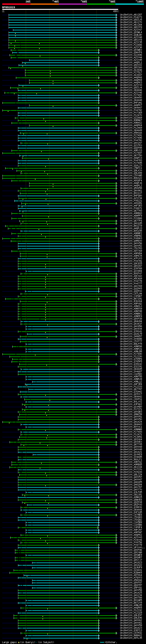The width and height of the screenshot is (146, 644).
Task: Select the UniRef100_A4QPK2 label
Action: (x=131, y=535)
